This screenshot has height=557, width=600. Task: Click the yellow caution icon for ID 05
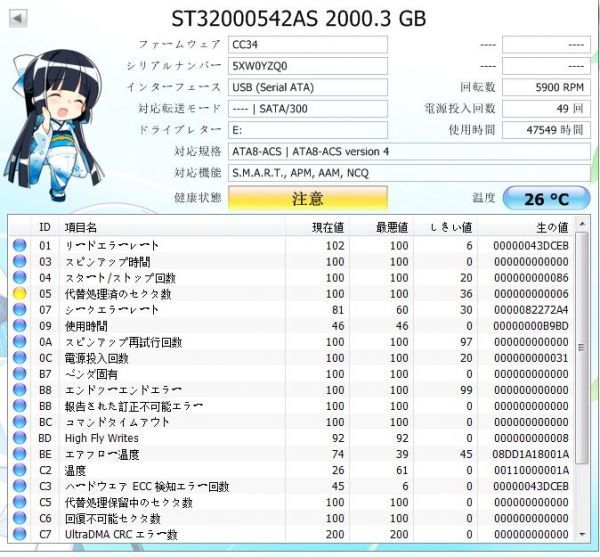(20, 293)
